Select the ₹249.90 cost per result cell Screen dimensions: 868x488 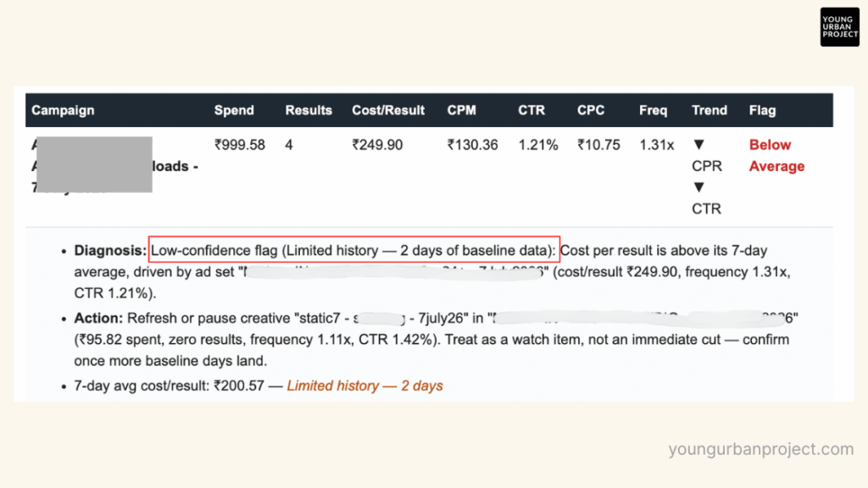pyautogui.click(x=377, y=145)
